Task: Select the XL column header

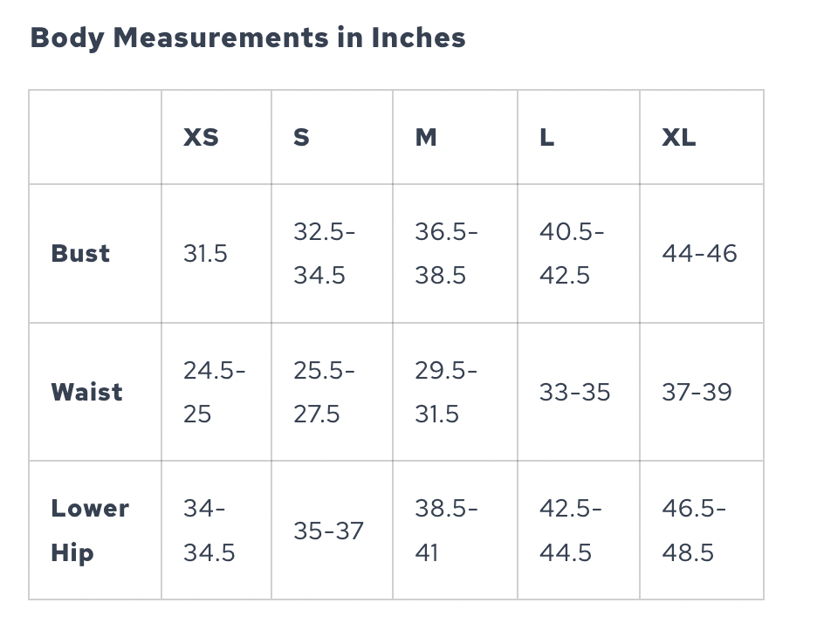Action: click(x=679, y=137)
